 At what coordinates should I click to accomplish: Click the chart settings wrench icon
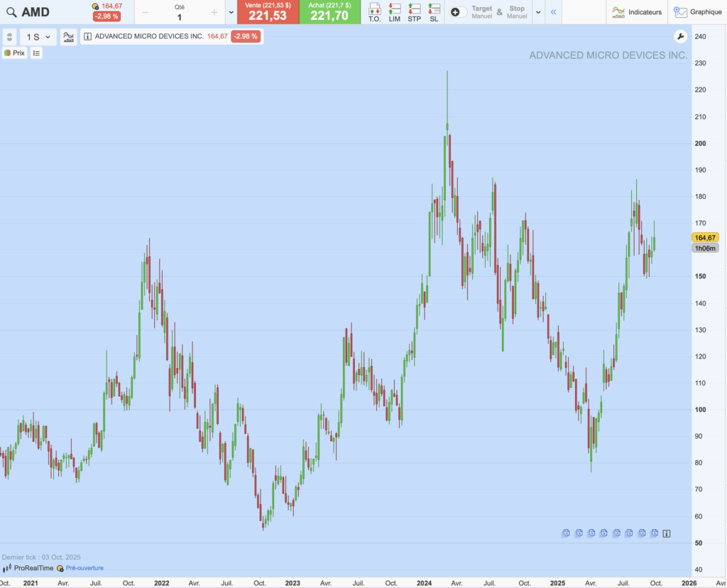point(680,36)
